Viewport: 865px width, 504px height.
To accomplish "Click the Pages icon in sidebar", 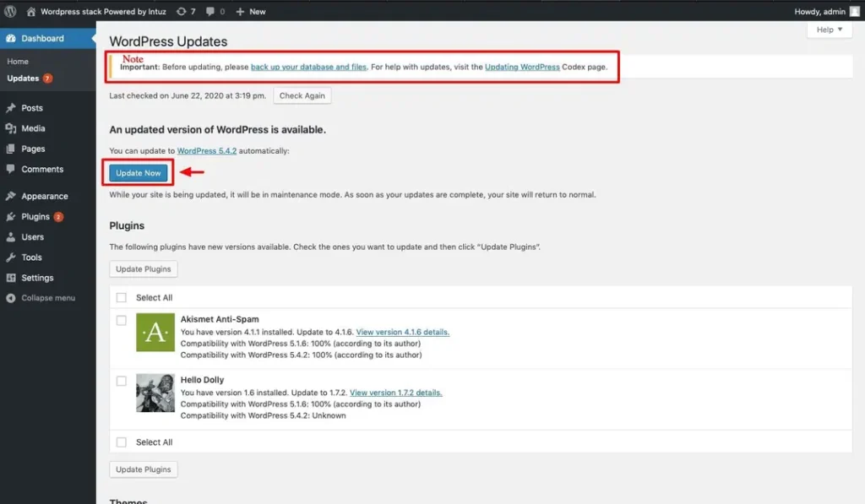I will (10, 149).
